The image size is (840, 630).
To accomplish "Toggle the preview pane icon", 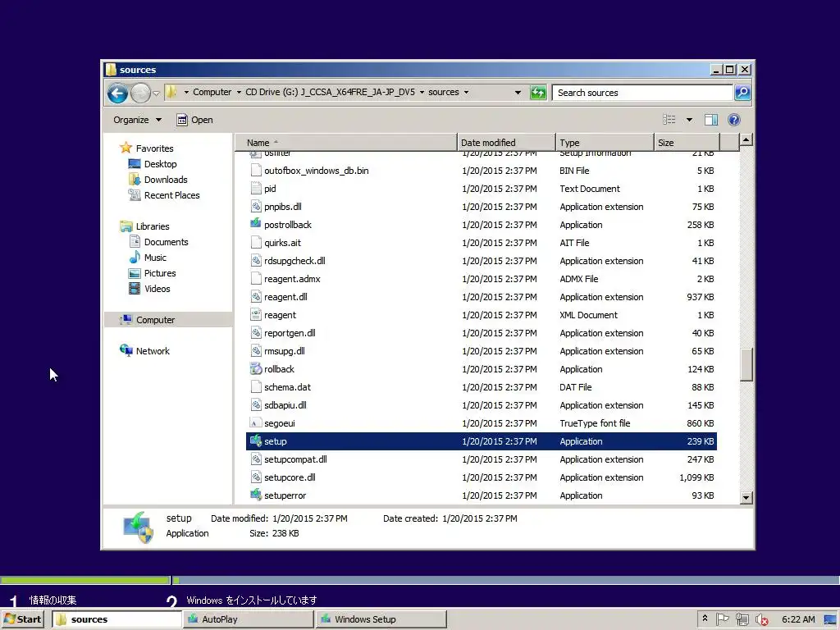I will 711,120.
